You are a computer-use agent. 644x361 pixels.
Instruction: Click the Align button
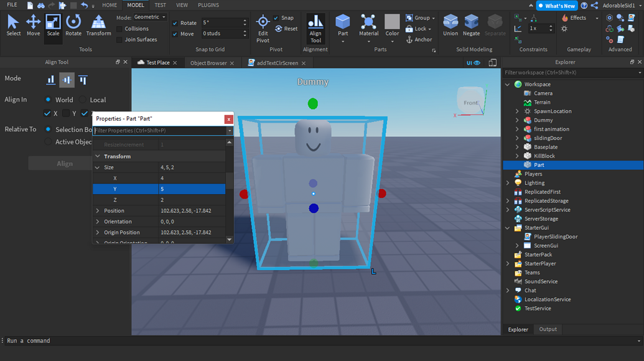click(65, 164)
